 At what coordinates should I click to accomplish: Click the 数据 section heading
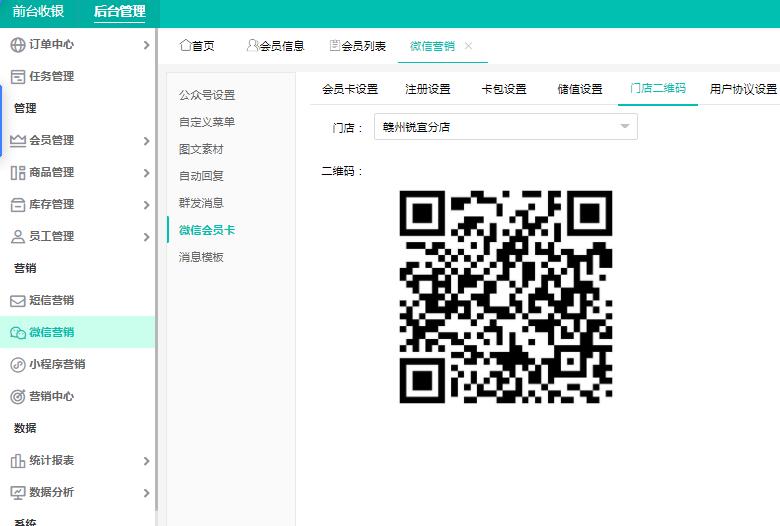pos(25,428)
